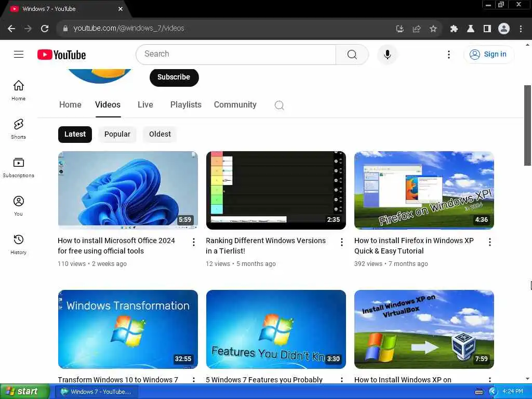Screen dimensions: 532x399
Task: Sort videos by Popular
Action: coord(117,135)
